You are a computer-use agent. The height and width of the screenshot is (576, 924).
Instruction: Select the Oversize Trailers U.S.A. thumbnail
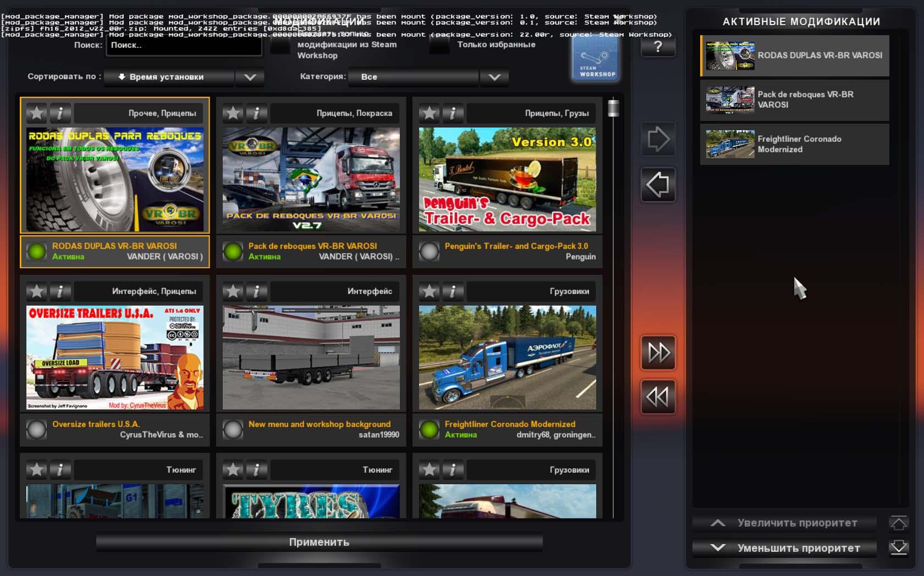pos(115,358)
